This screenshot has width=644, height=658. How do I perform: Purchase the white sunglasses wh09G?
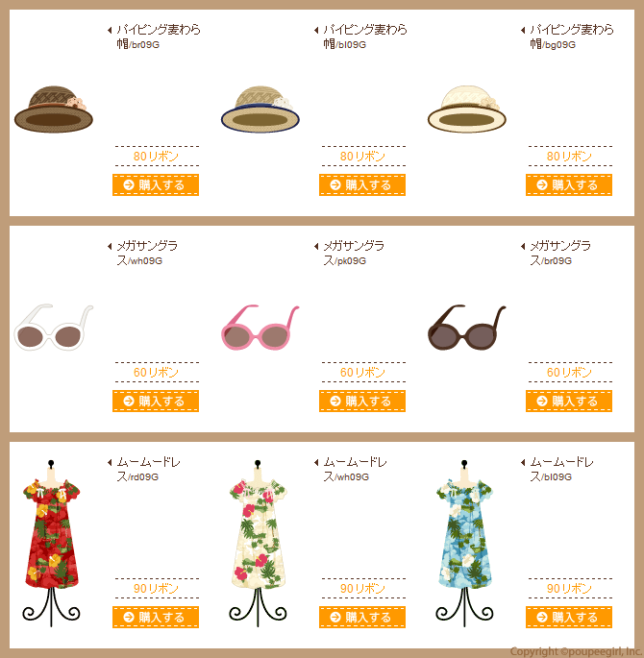pos(156,401)
